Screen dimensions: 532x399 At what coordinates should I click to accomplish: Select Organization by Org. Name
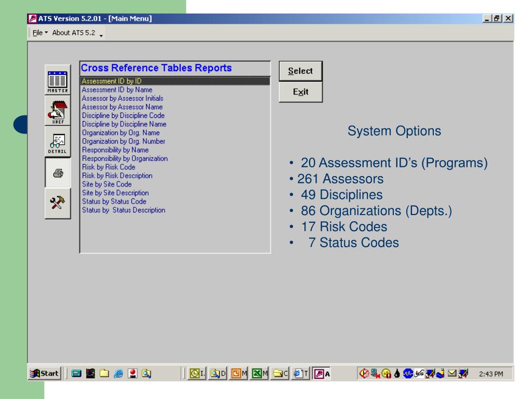[175, 132]
